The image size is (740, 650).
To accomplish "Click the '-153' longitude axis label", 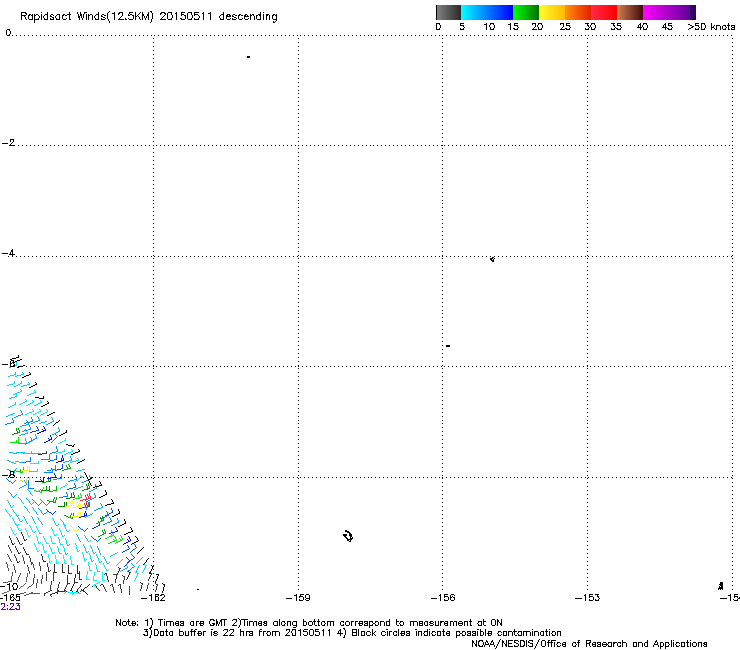I will click(587, 598).
